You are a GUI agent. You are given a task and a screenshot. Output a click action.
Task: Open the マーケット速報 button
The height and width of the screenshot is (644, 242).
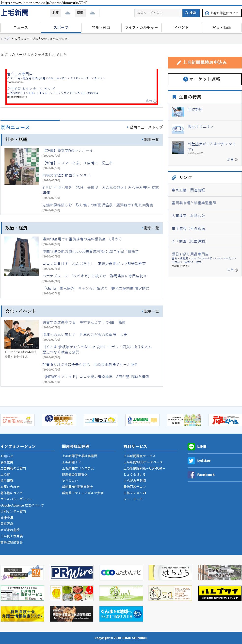(205, 79)
